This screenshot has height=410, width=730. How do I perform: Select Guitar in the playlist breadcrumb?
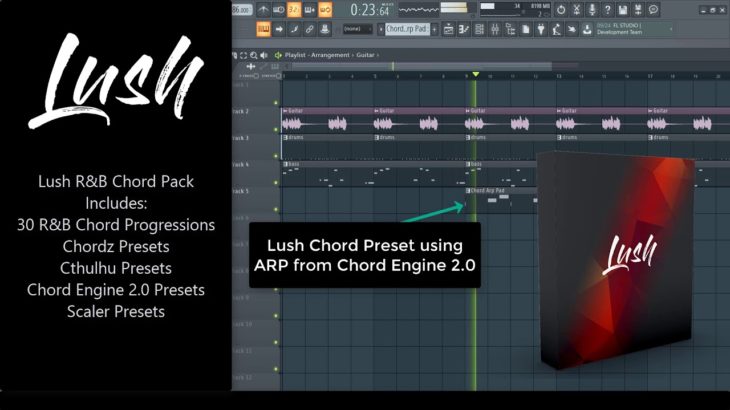pyautogui.click(x=365, y=55)
